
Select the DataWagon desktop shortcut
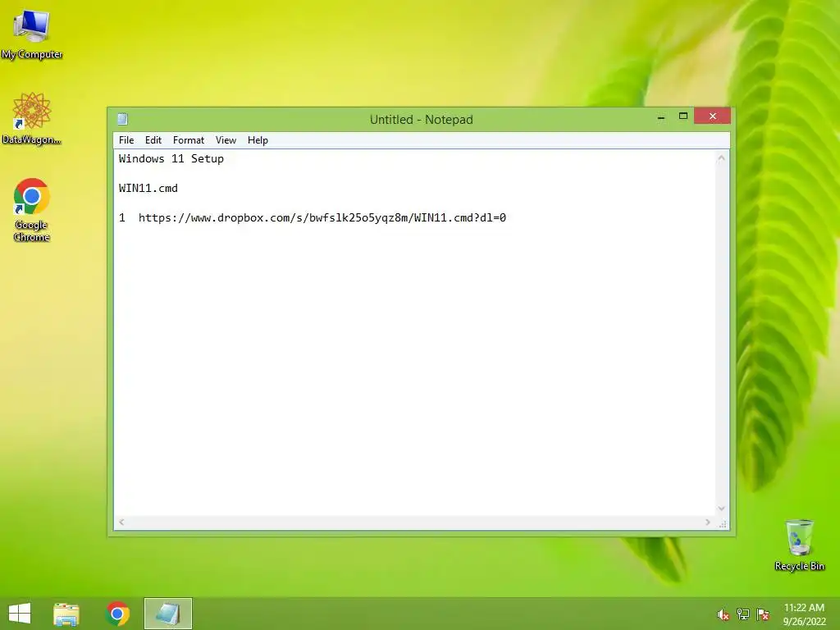click(x=32, y=118)
